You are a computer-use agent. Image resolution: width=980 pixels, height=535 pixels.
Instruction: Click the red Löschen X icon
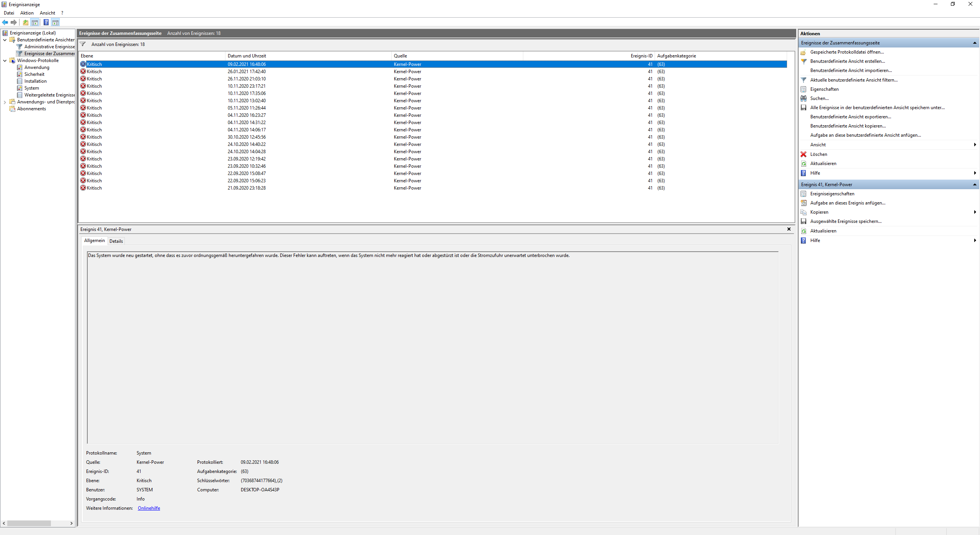tap(804, 154)
